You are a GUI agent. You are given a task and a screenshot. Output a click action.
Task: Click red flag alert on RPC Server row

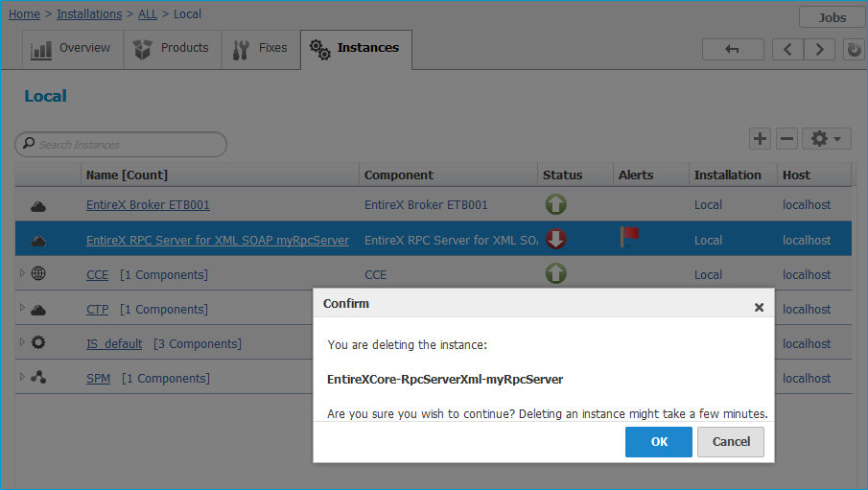click(629, 237)
